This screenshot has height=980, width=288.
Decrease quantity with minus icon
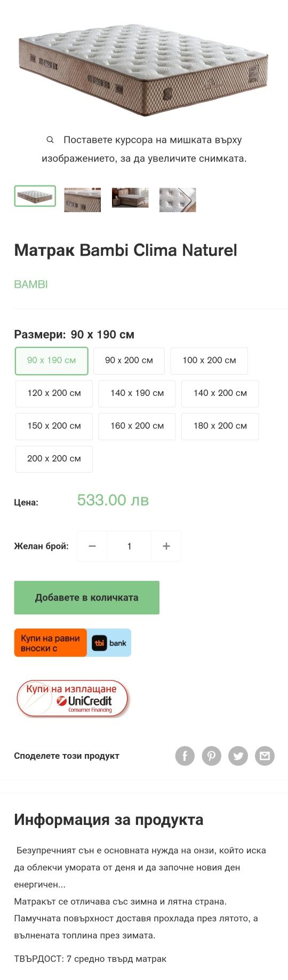pyautogui.click(x=92, y=546)
